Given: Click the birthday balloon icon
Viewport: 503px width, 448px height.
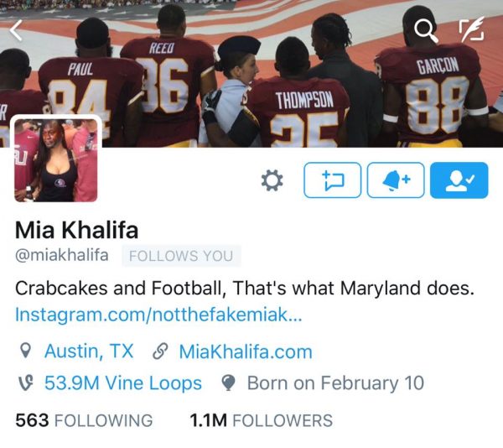Looking at the screenshot, I should tap(228, 383).
